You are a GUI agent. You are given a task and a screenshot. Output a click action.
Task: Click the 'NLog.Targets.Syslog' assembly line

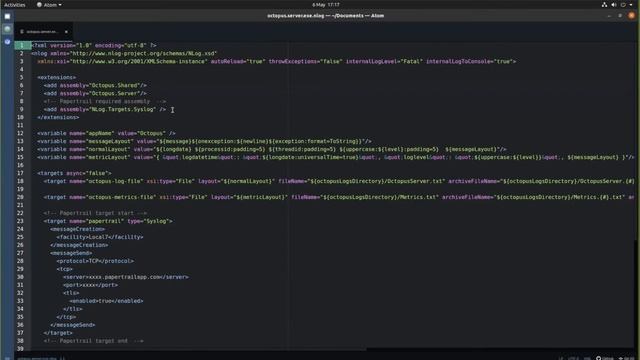click(x=105, y=109)
